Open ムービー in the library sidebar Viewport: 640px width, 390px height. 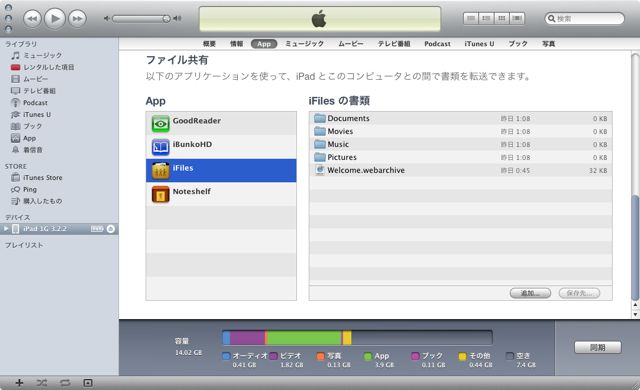[29, 79]
